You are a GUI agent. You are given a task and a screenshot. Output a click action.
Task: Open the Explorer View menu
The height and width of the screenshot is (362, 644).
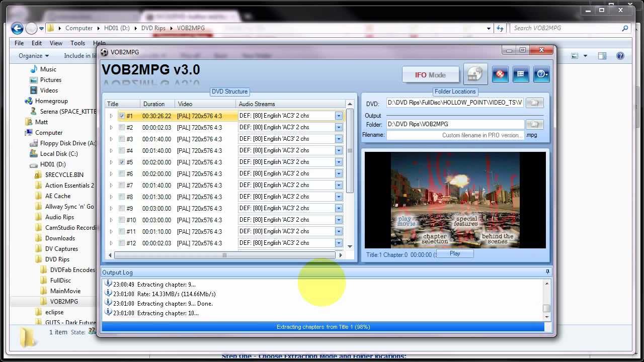pyautogui.click(x=56, y=43)
